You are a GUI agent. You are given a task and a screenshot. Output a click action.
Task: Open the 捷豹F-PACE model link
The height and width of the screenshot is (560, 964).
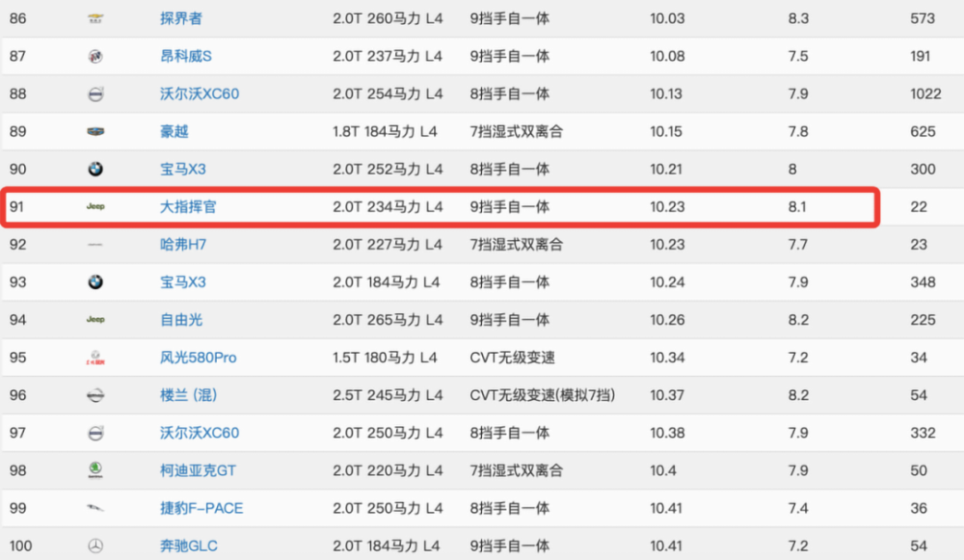(201, 508)
